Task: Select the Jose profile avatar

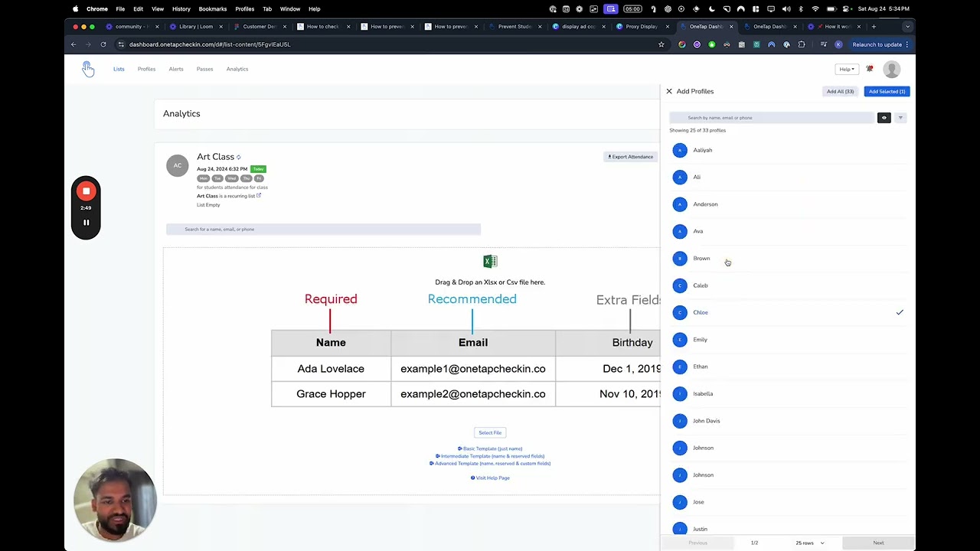Action: point(680,502)
